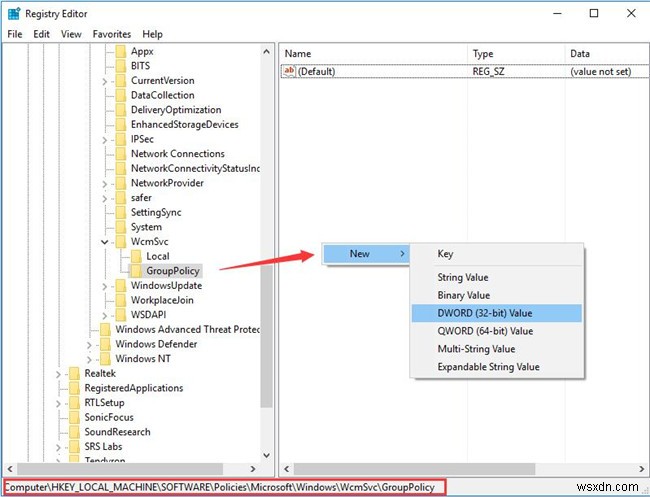
Task: Click the Name column header
Action: (x=374, y=53)
